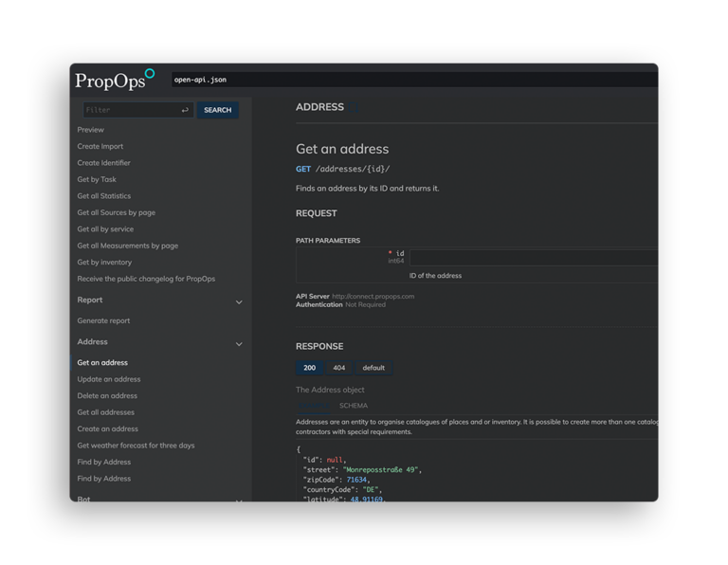Open the default response tab
The width and height of the screenshot is (728, 565).
click(373, 368)
